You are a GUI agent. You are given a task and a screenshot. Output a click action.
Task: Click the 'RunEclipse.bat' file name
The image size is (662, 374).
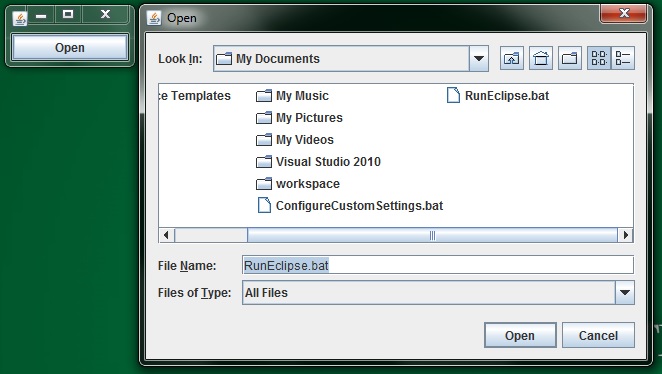(507, 96)
